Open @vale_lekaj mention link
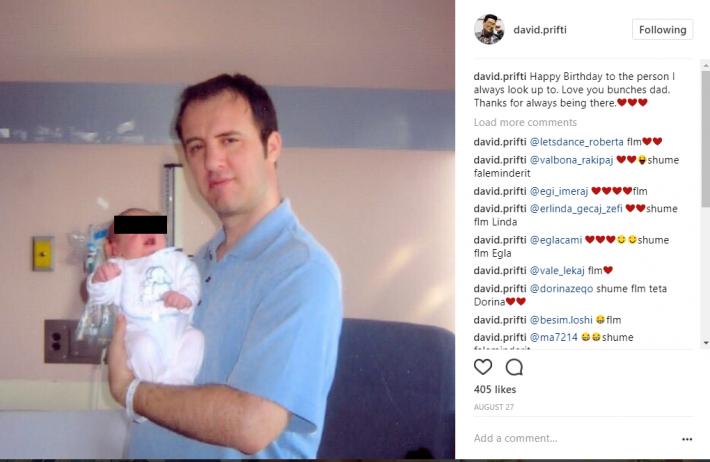The height and width of the screenshot is (462, 710). coord(557,271)
